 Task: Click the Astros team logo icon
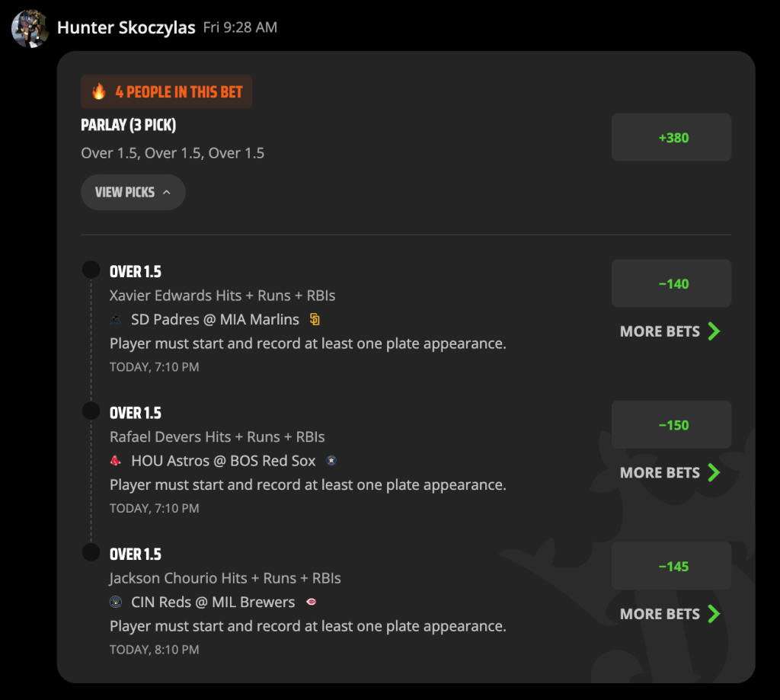(331, 461)
